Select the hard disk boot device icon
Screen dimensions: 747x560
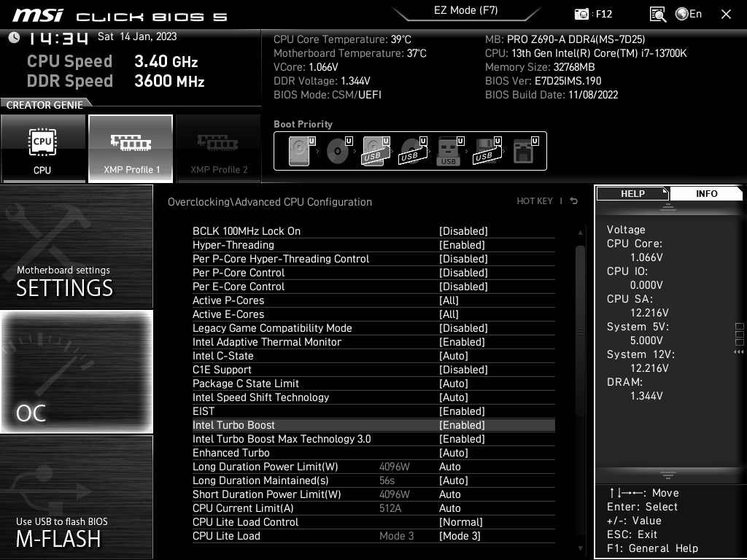click(x=301, y=151)
